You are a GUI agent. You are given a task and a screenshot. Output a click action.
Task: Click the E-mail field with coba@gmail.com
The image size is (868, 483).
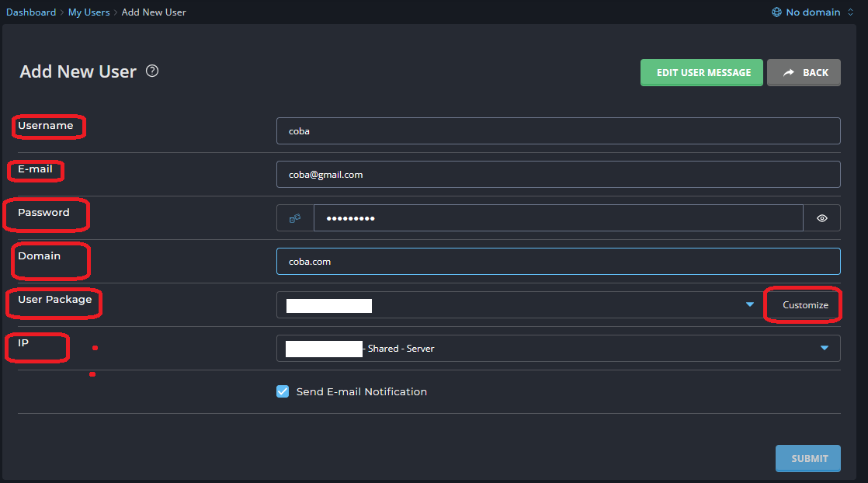(x=557, y=175)
